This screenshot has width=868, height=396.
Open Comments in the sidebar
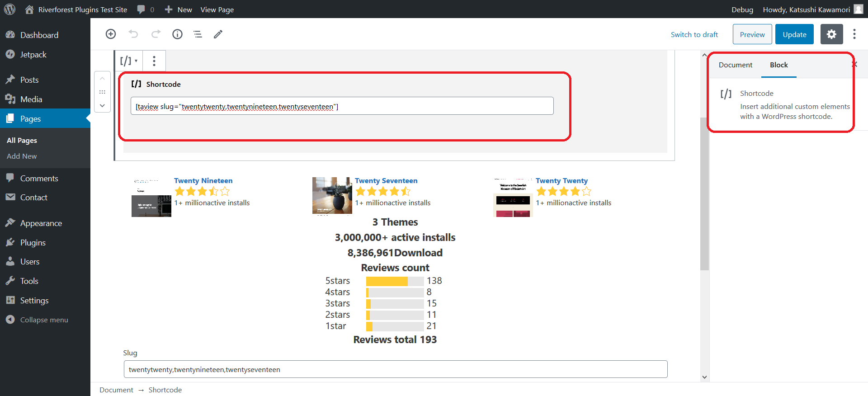point(45,178)
